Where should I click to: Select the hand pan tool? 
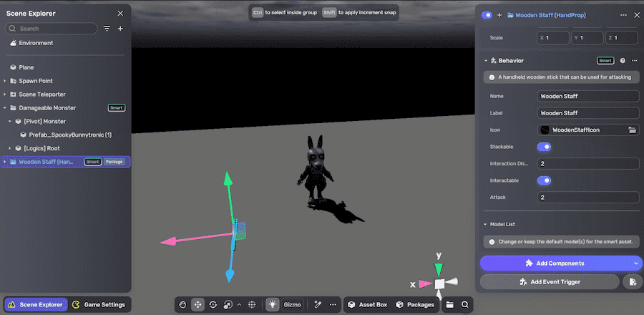point(182,304)
